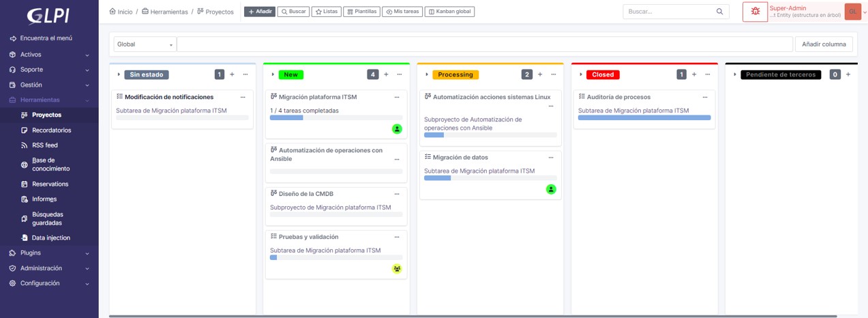Open the three-dot menu on Auditoría de procesos card
868x318 pixels.
click(705, 98)
